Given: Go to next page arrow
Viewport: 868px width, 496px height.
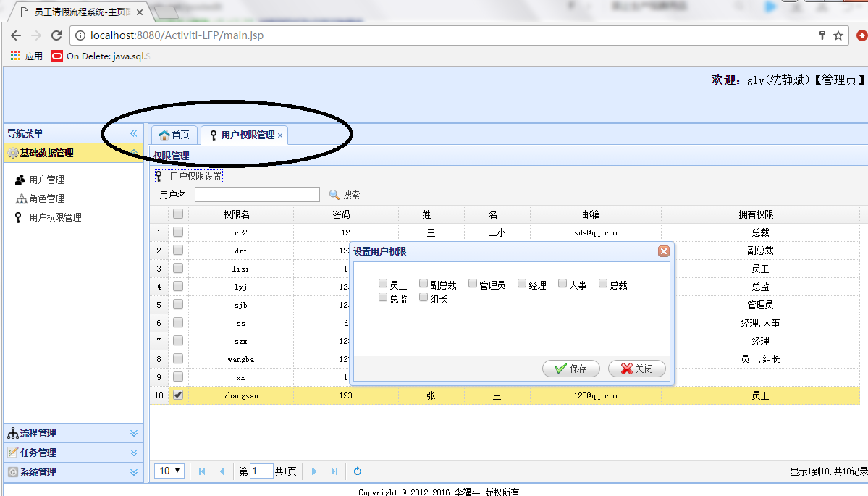Looking at the screenshot, I should click(x=314, y=471).
